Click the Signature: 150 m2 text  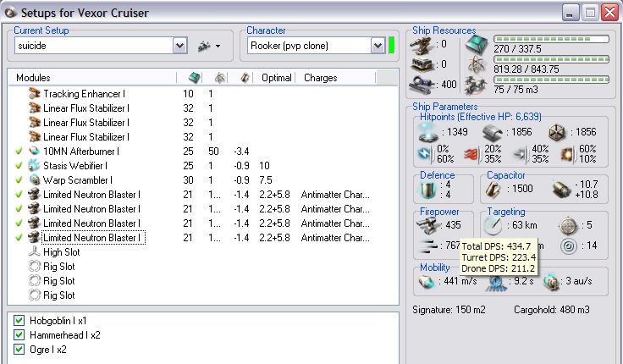[x=449, y=310]
